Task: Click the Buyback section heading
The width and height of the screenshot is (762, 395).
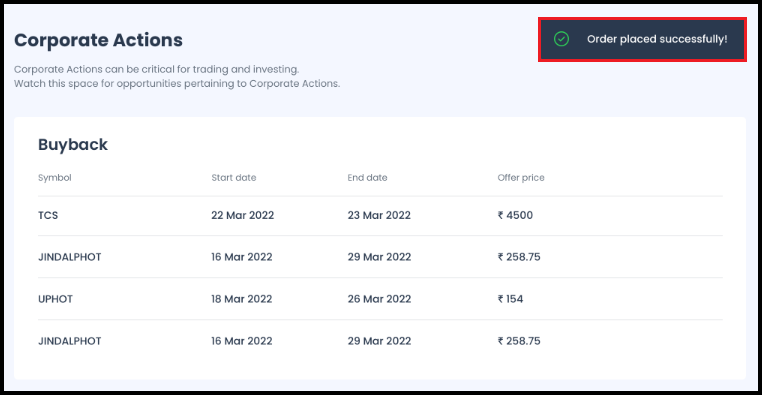Action: coord(73,145)
